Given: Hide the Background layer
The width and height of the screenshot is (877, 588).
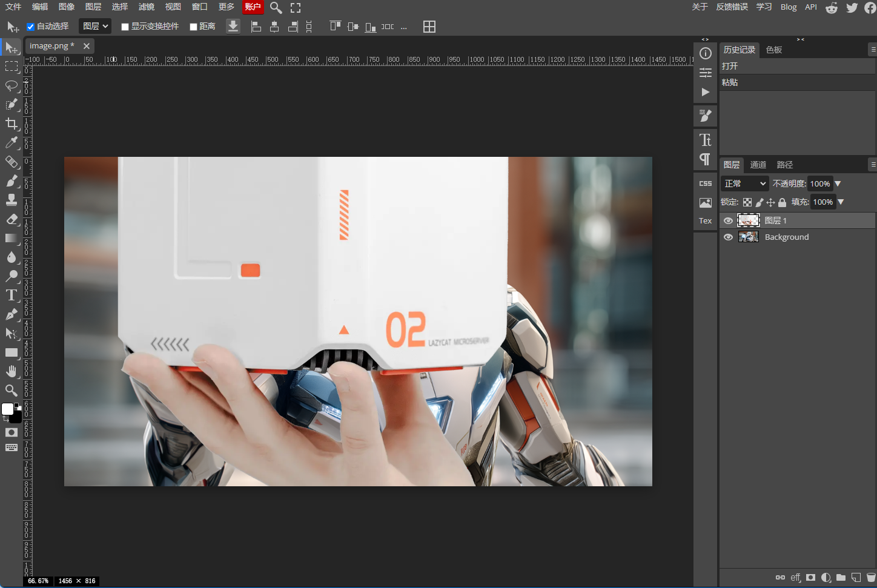Looking at the screenshot, I should [x=728, y=237].
